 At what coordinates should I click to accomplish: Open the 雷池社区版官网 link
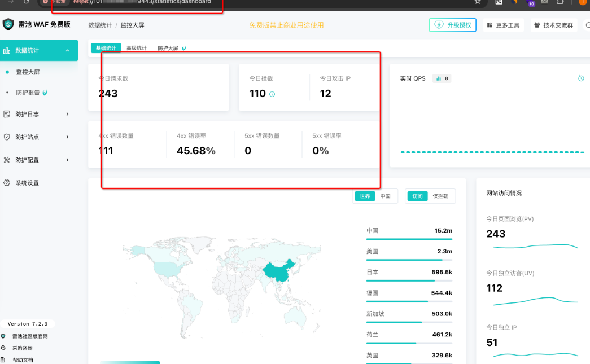[x=30, y=336]
